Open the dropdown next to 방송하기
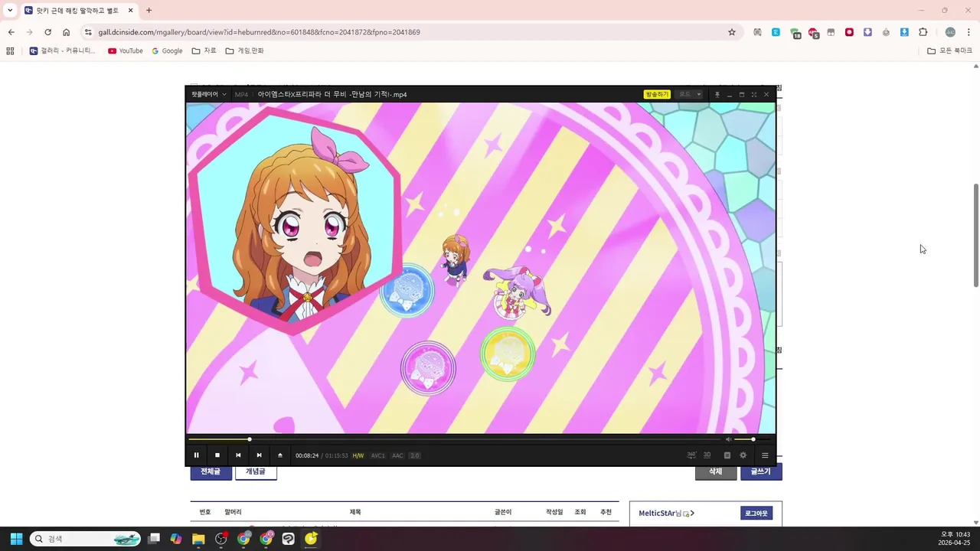This screenshot has width=980, height=551. tap(689, 94)
